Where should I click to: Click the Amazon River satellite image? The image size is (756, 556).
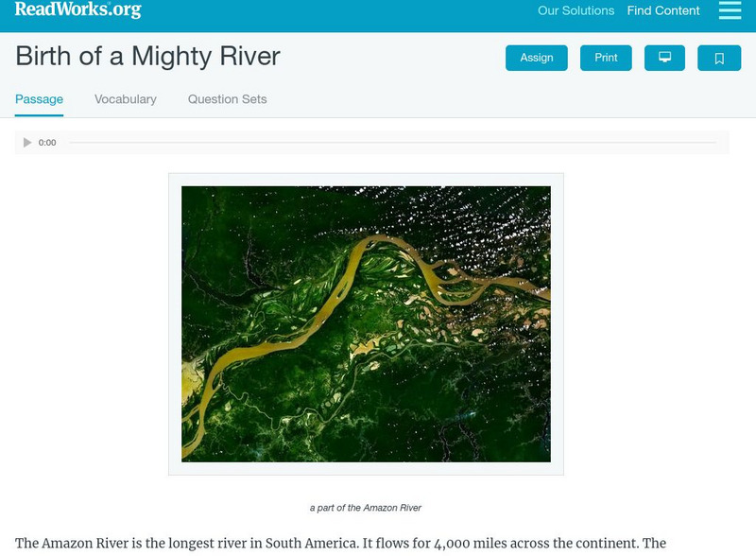pos(366,323)
